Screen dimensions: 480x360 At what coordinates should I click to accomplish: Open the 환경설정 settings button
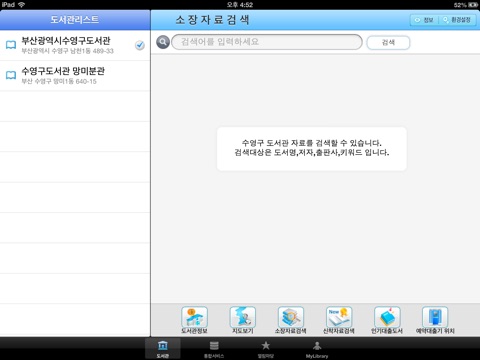point(457,20)
